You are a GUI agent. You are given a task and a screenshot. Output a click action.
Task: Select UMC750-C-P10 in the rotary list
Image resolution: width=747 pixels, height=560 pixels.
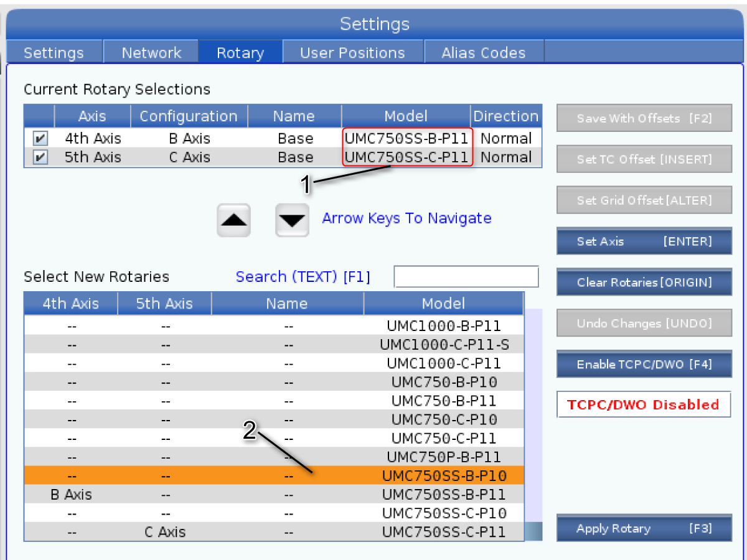pyautogui.click(x=274, y=419)
